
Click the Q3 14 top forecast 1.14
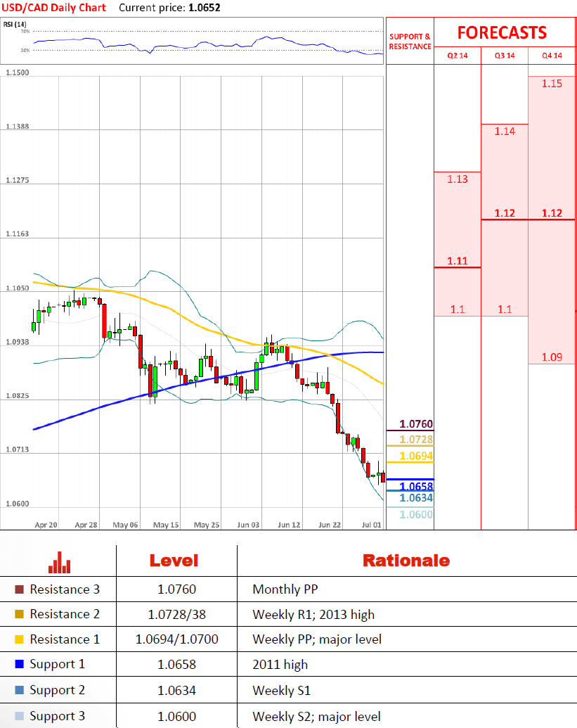[505, 132]
